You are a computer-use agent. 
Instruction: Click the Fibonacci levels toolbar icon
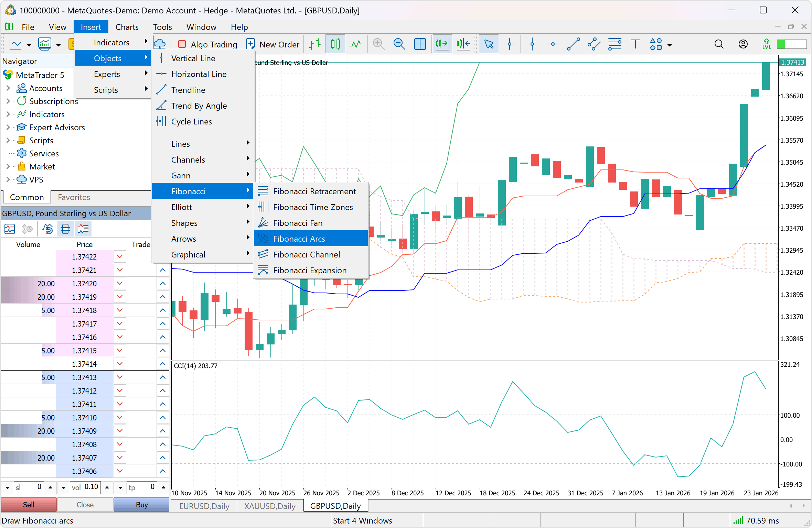tap(615, 44)
